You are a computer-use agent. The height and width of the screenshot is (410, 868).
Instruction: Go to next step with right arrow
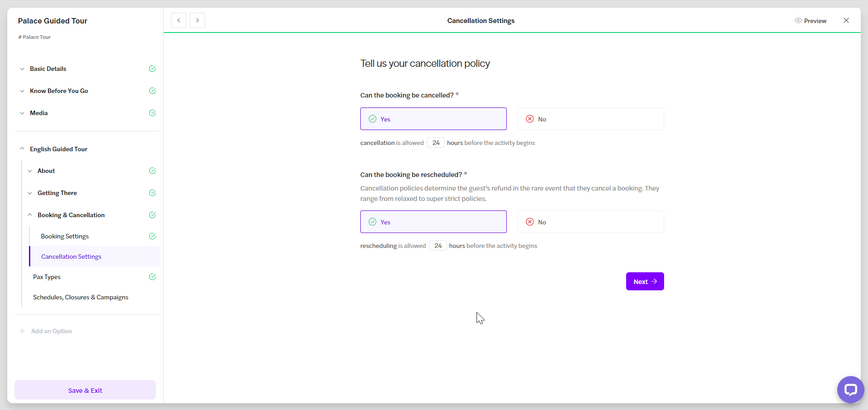point(198,20)
